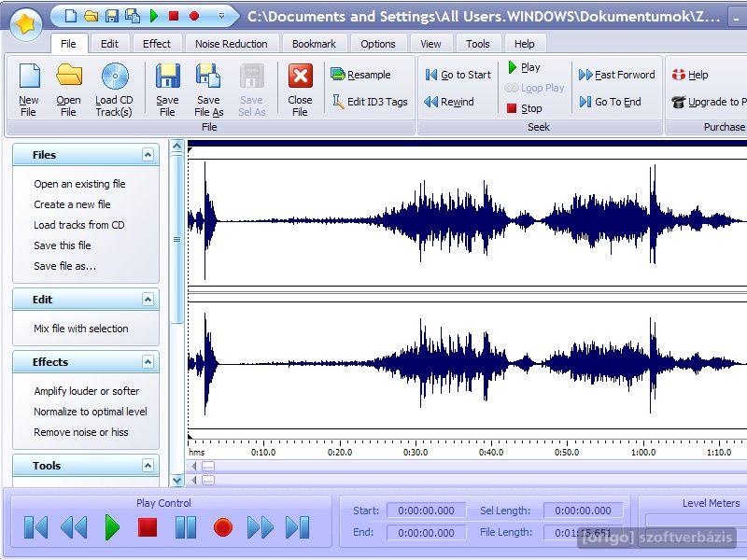Collapse the Effects sidebar panel
747x560 pixels.
coord(148,362)
